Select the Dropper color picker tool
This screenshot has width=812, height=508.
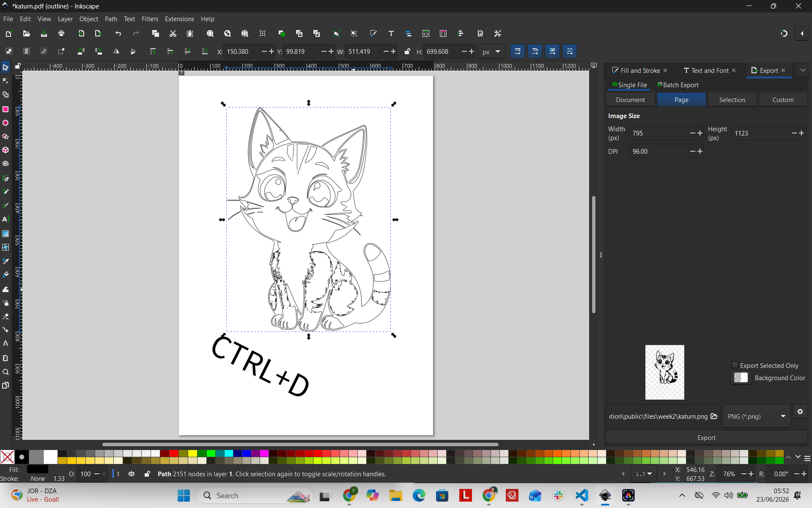click(x=5, y=261)
